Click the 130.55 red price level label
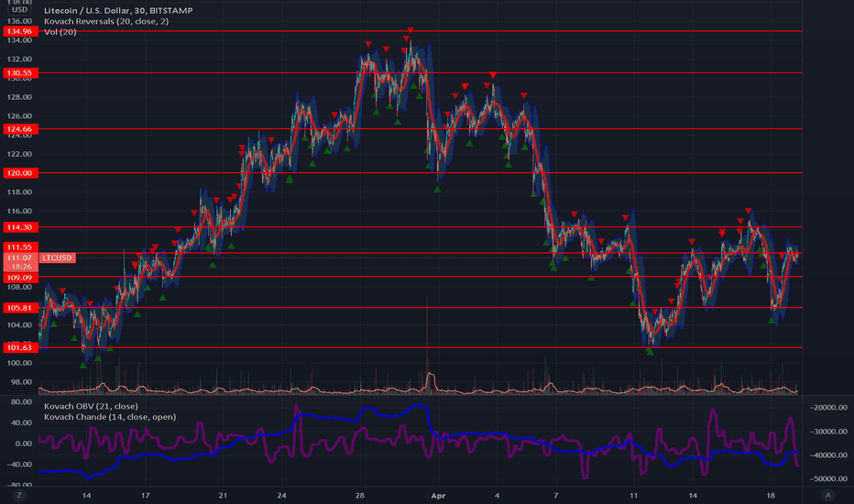The width and height of the screenshot is (854, 504). tap(20, 72)
